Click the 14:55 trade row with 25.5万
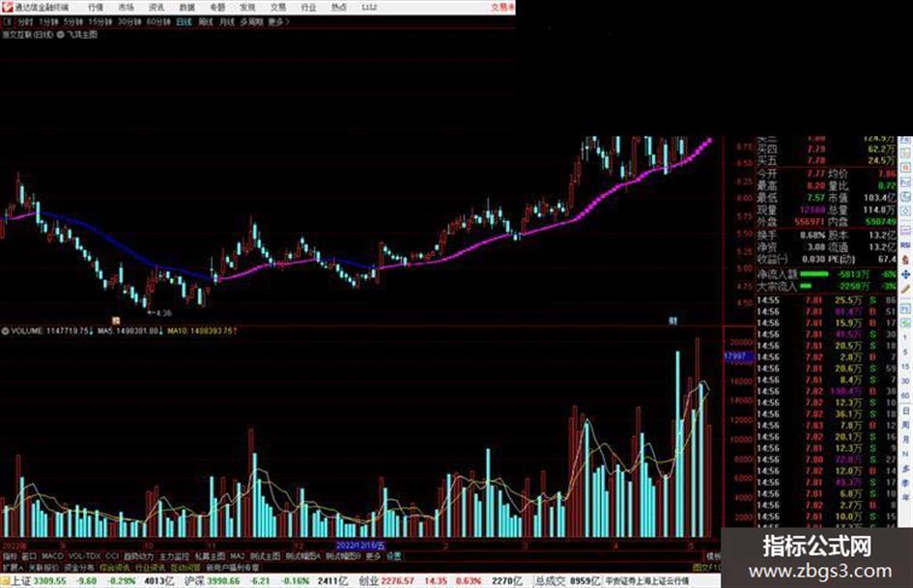 (x=827, y=300)
